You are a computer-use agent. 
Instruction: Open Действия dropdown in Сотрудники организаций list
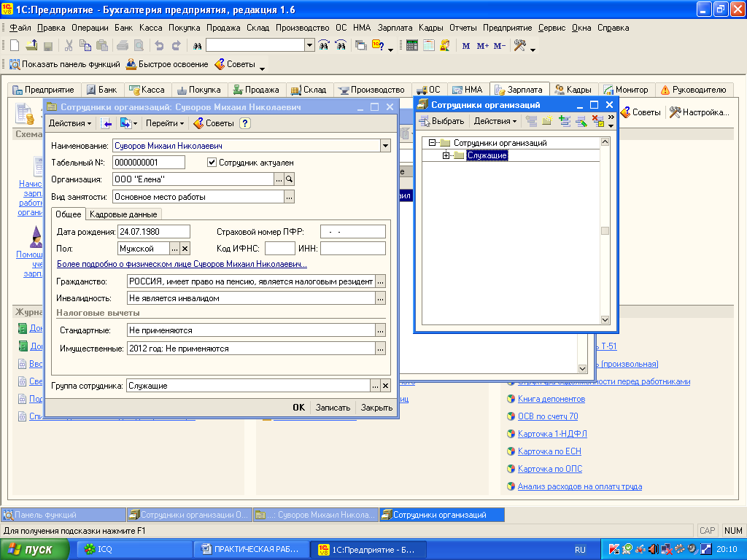495,121
